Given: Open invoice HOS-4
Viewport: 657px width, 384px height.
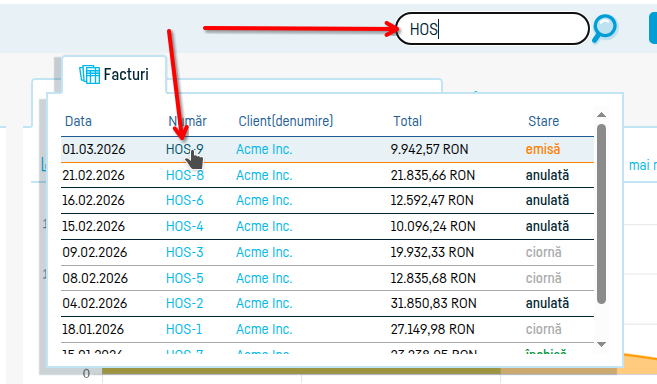Looking at the screenshot, I should coord(185,226).
